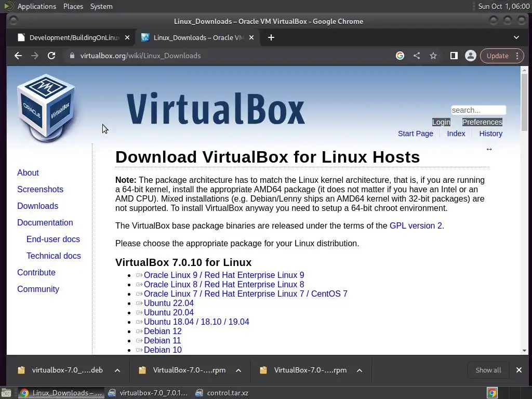Open Screenshots in the sidebar
The width and height of the screenshot is (532, 399).
click(40, 189)
